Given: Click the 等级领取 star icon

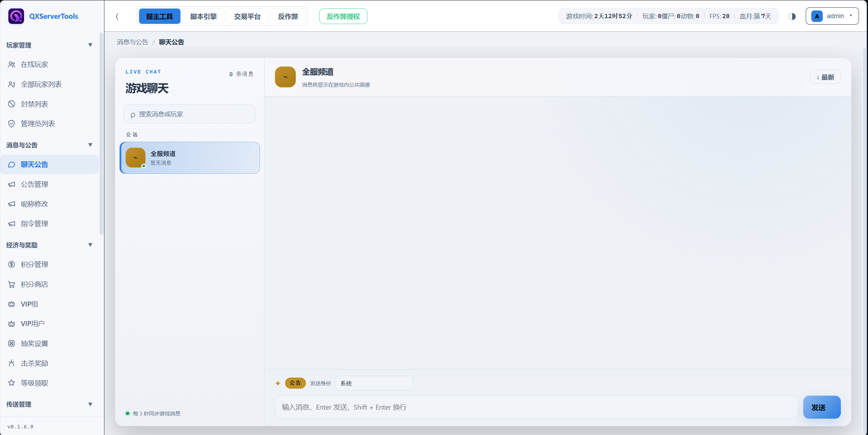Looking at the screenshot, I should click(x=11, y=383).
